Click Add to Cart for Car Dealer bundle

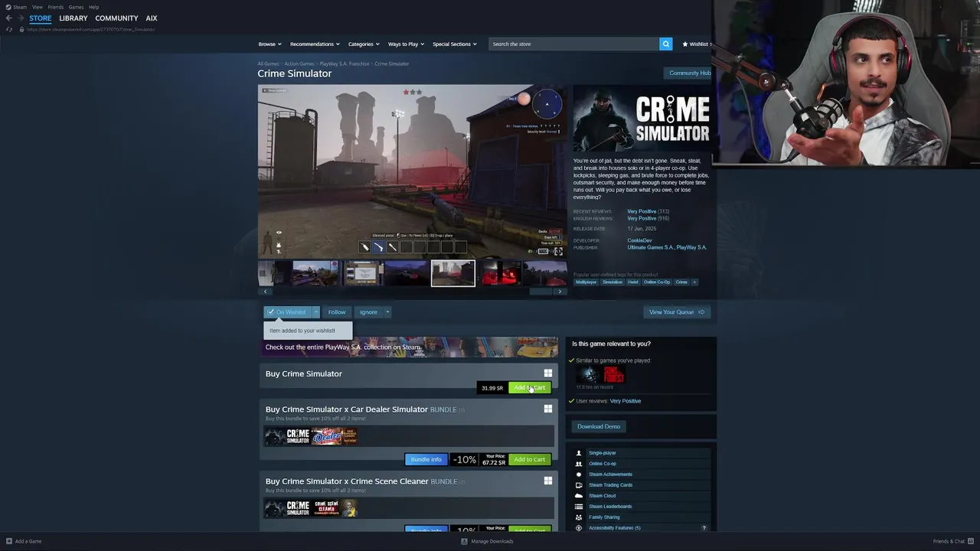529,459
